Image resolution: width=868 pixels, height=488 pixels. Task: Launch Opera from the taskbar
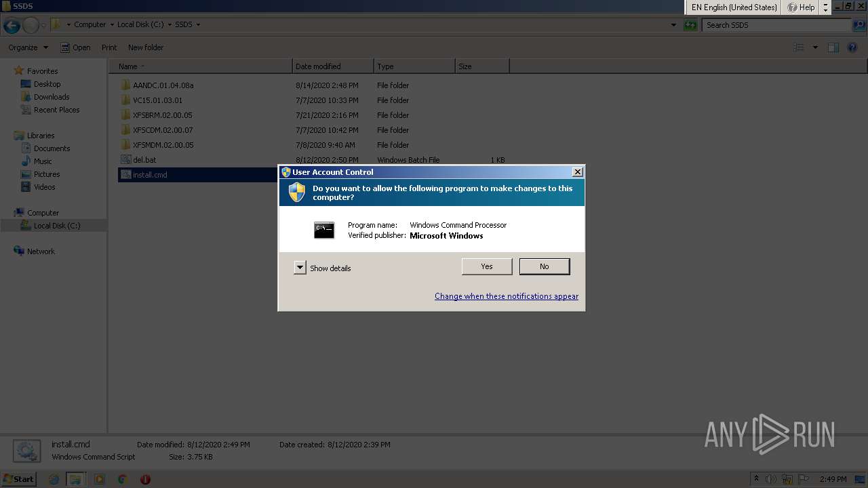point(145,479)
